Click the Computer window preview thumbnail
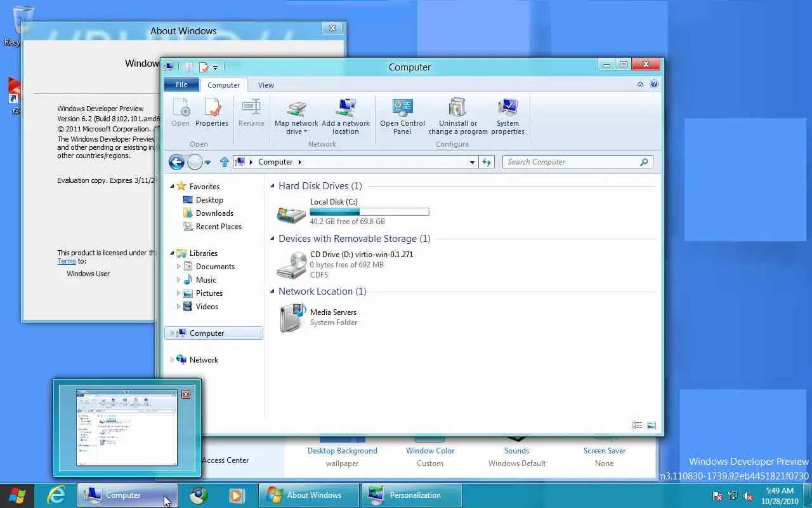Image resolution: width=812 pixels, height=508 pixels. (127, 427)
